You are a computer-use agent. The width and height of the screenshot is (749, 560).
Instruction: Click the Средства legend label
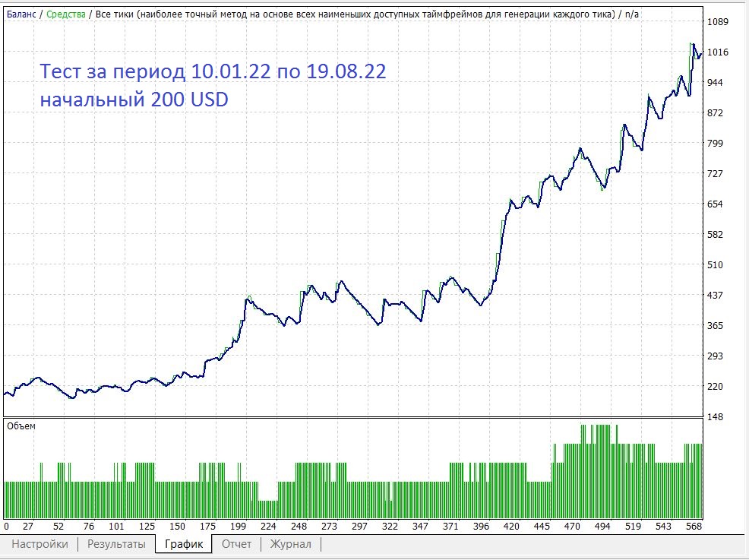(66, 14)
